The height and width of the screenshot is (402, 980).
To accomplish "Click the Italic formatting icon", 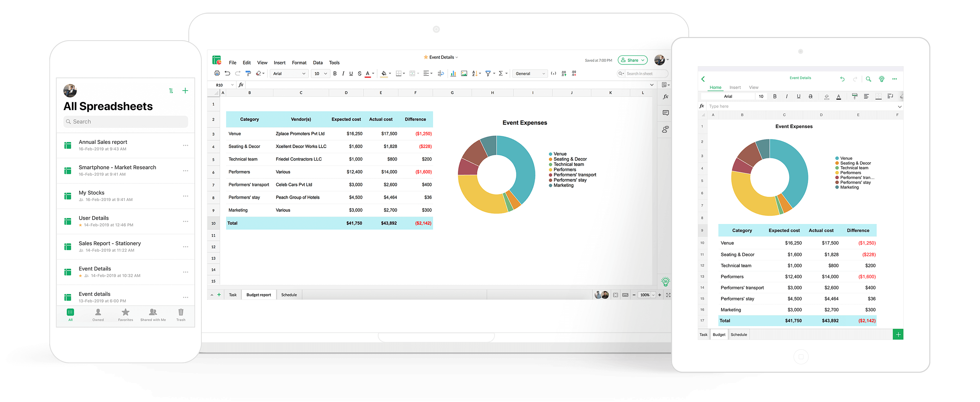I will (x=342, y=74).
